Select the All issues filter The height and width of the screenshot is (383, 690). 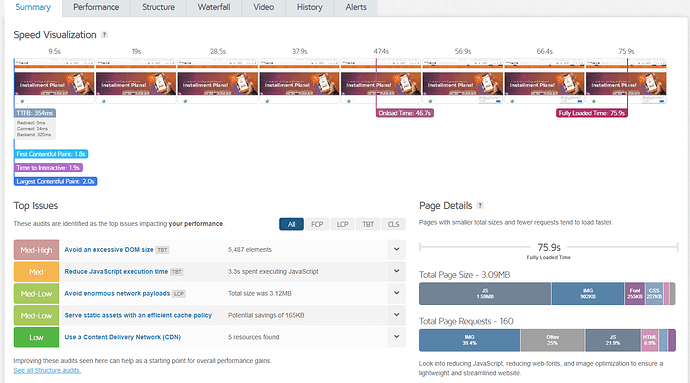click(x=291, y=225)
